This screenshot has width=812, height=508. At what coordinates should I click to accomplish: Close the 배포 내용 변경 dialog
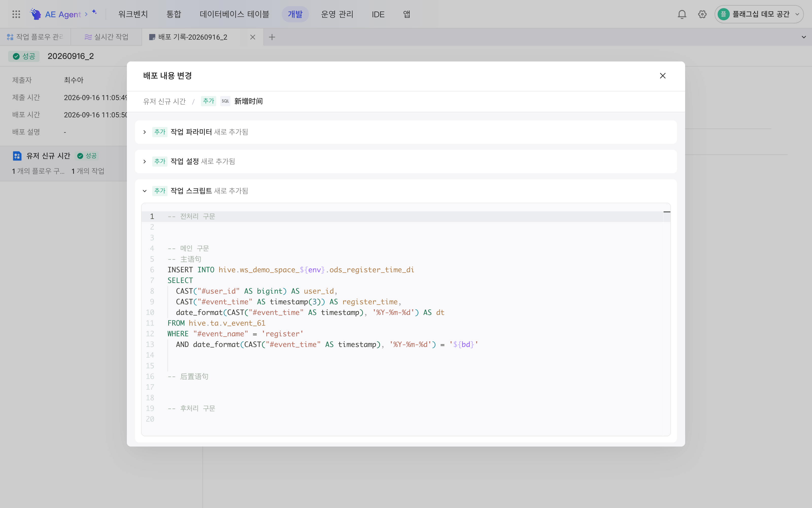662,76
